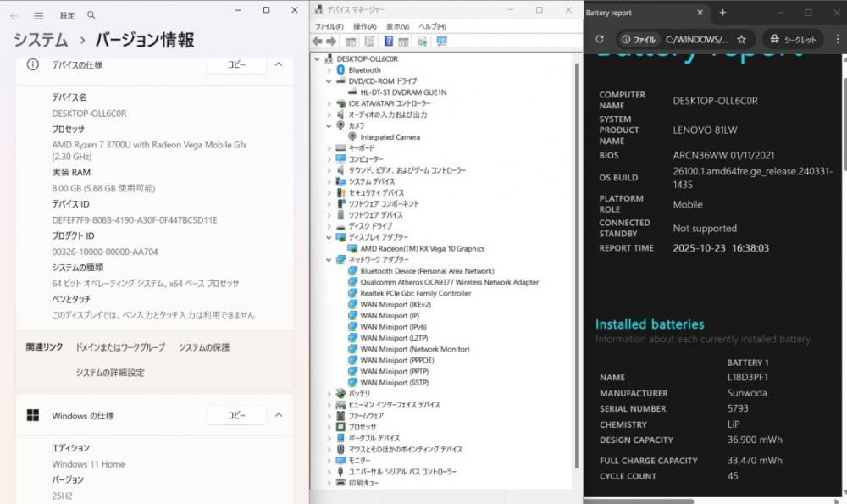Toggle the console tree pane icon in Device Manager
847x504 pixels.
(x=351, y=41)
